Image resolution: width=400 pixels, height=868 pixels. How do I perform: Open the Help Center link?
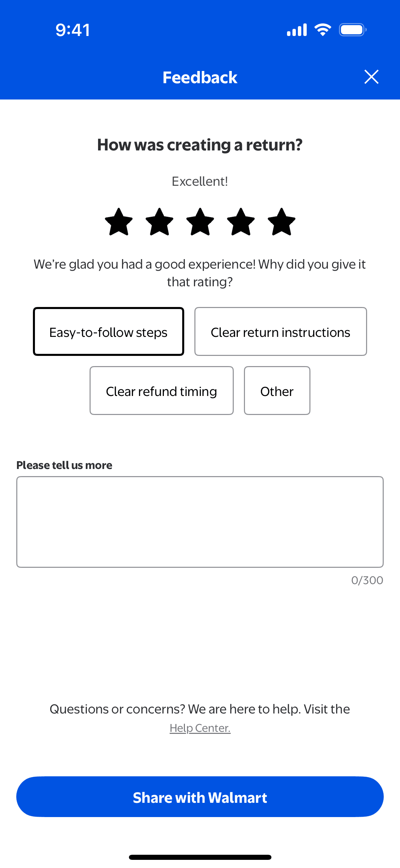pos(200,728)
